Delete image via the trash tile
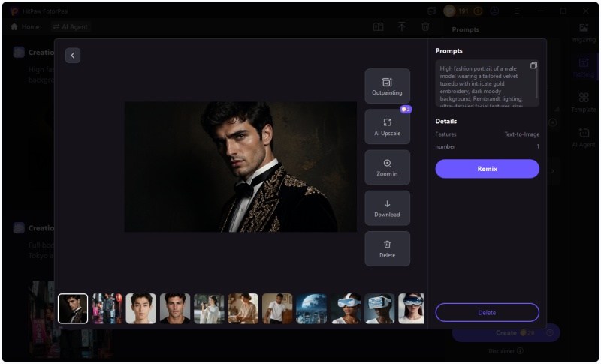The height and width of the screenshot is (364, 601). pyautogui.click(x=387, y=248)
